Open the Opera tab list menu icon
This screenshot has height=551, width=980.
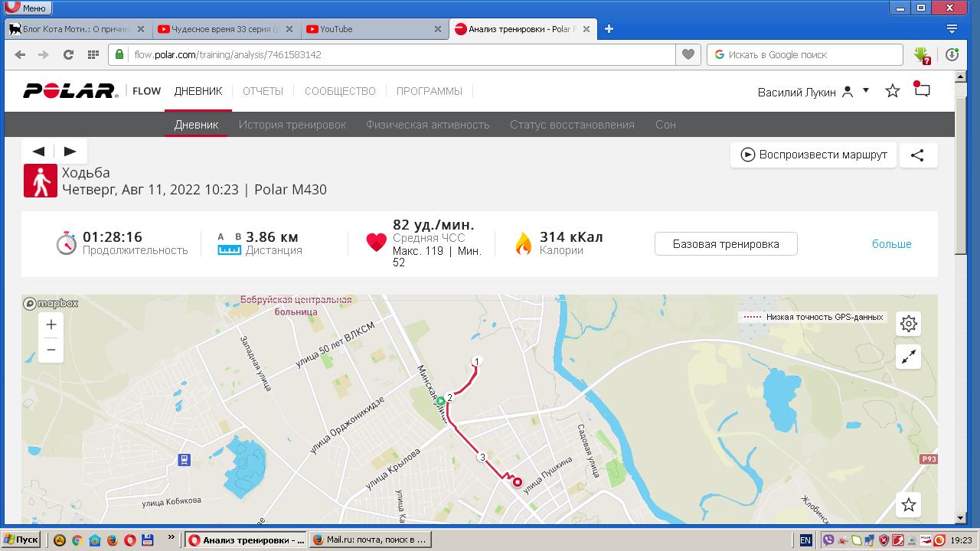click(952, 29)
